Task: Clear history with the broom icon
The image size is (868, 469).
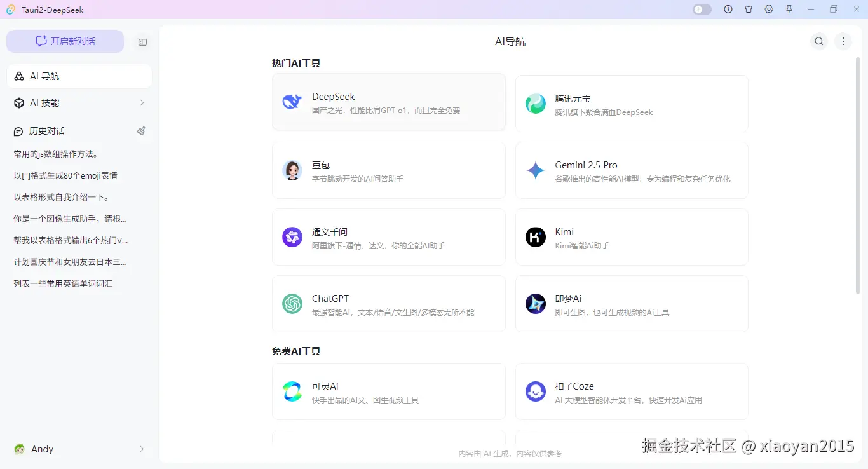Action: tap(141, 131)
